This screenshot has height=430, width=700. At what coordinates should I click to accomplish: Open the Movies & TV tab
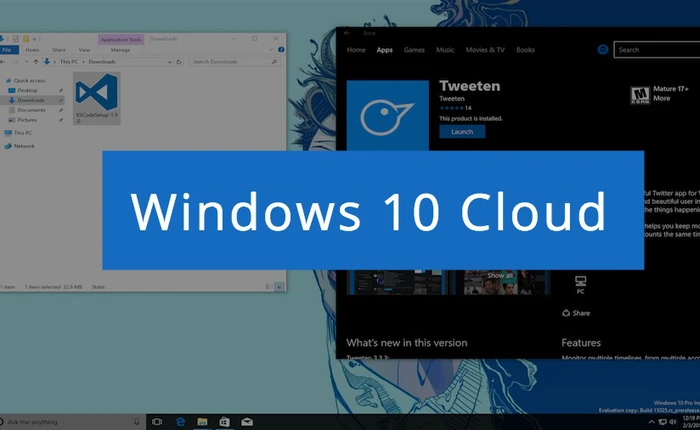pos(485,50)
